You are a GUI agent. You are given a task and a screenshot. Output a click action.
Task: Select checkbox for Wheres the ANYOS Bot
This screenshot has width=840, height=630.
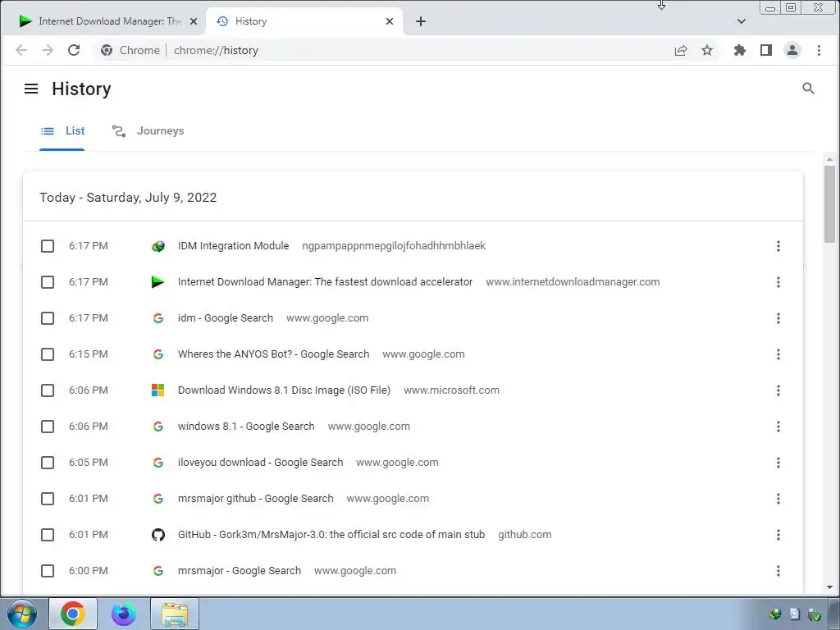(x=48, y=354)
